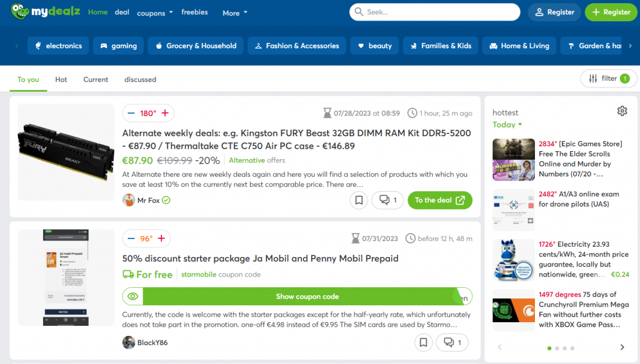Viewport: 640px width, 364px height.
Task: Click the starmobile merchant link
Action: (199, 274)
